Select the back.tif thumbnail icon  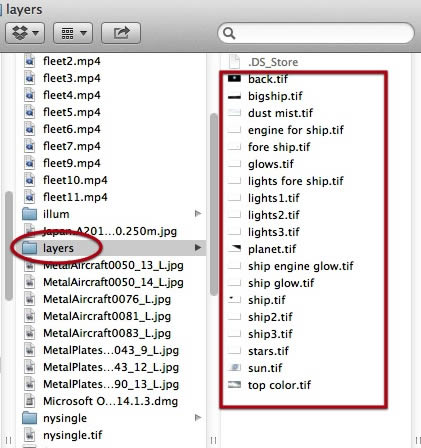234,79
